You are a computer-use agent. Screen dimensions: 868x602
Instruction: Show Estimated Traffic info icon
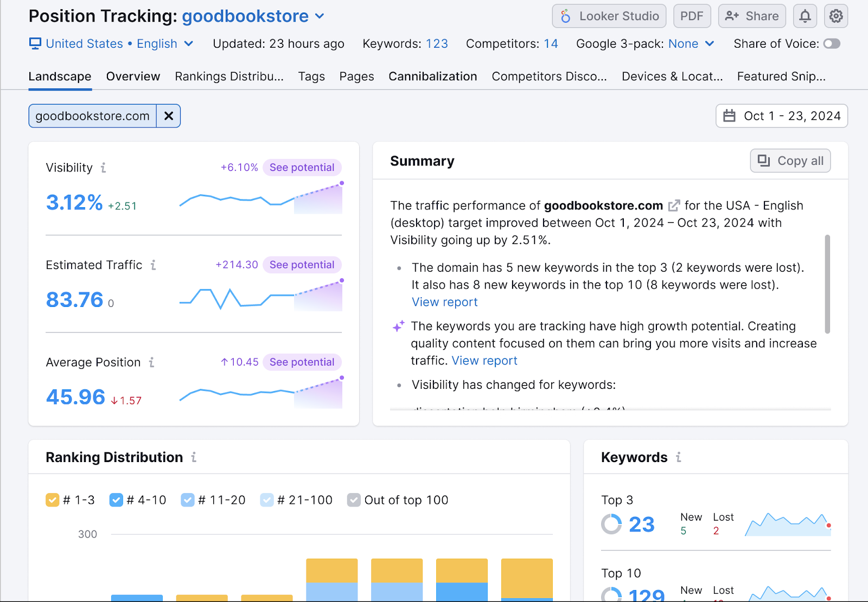[x=153, y=265]
